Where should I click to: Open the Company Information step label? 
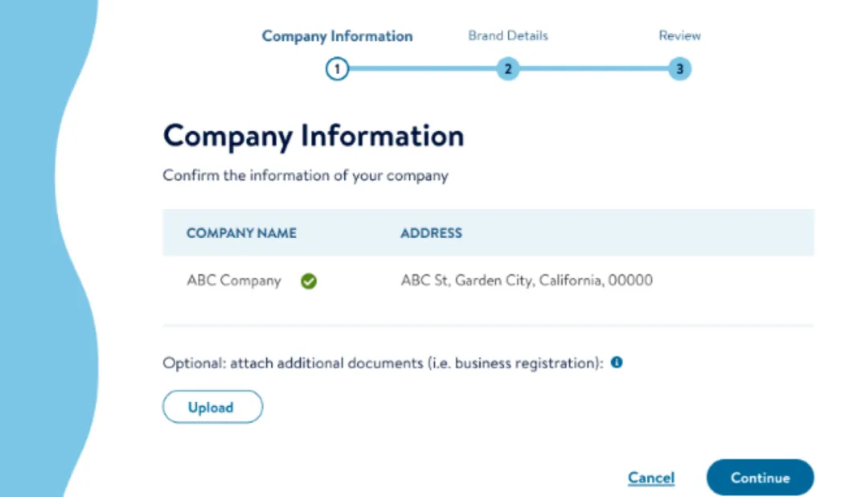coord(337,36)
